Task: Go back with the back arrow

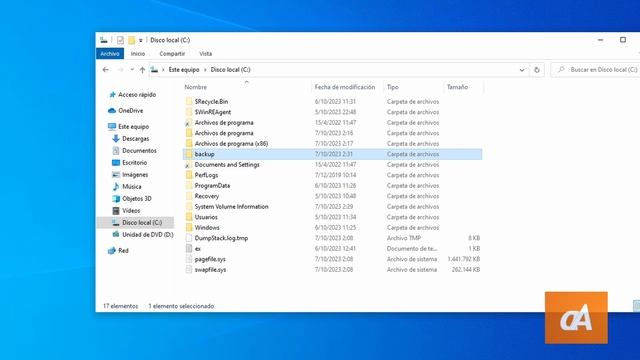Action: point(106,70)
